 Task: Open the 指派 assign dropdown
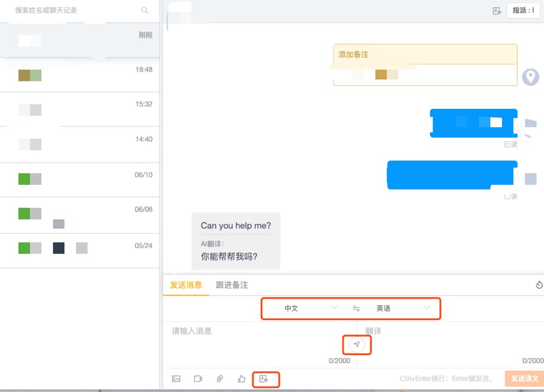[523, 10]
